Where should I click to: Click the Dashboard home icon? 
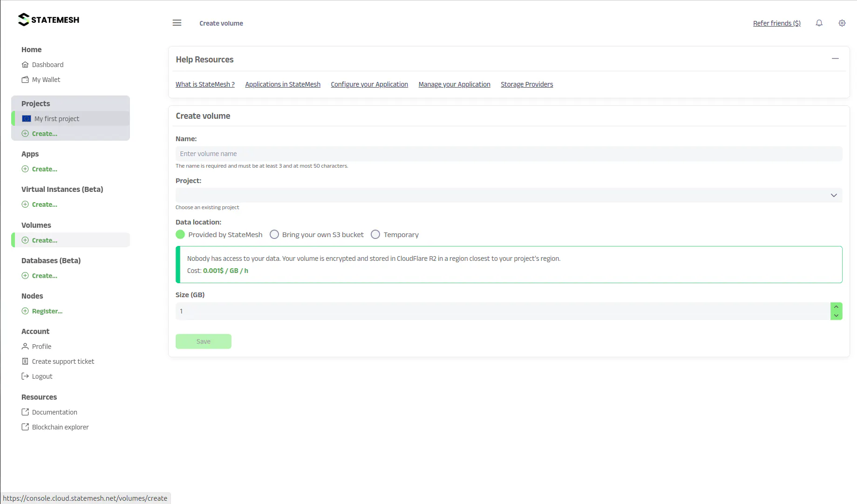(25, 65)
